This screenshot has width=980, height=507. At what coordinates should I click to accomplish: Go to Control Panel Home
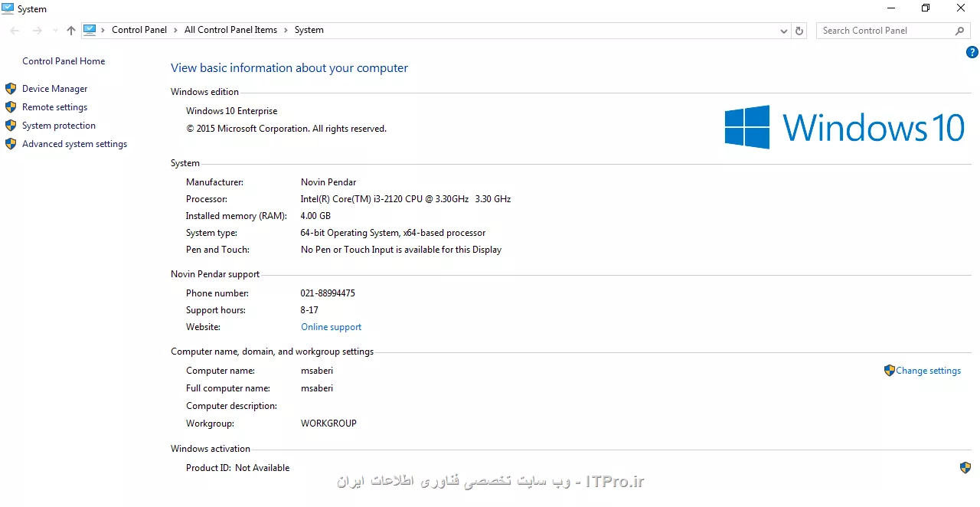(x=64, y=61)
